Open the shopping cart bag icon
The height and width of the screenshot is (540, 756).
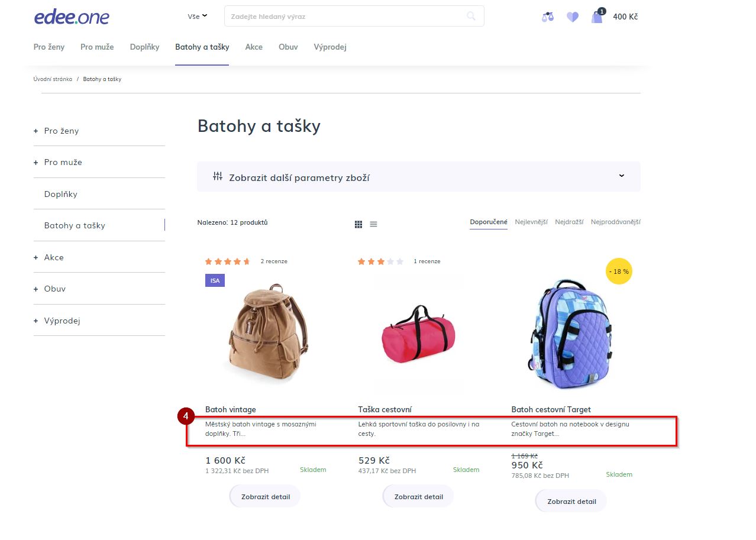597,17
